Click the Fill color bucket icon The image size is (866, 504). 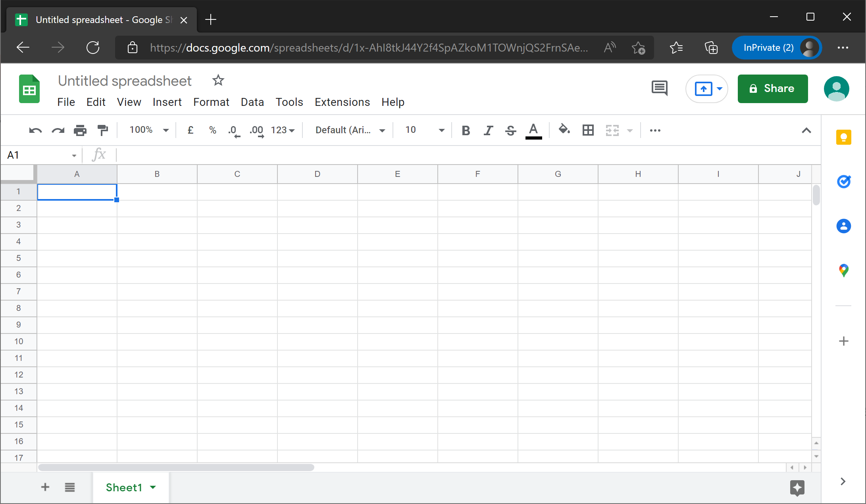tap(564, 130)
